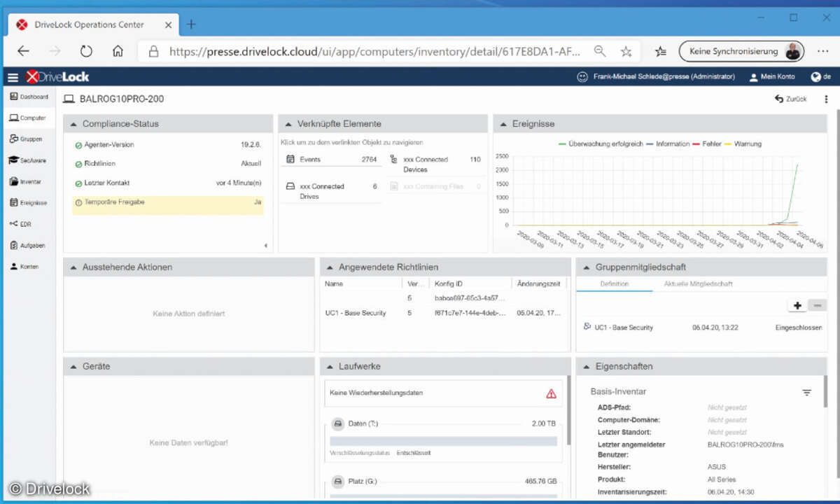Viewport: 840px width, 504px height.
Task: Collapse the Compliance-Status panel
Action: click(73, 124)
